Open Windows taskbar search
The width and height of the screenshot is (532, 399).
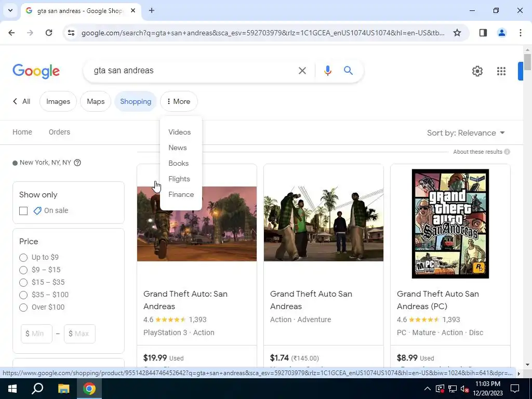coord(37,389)
